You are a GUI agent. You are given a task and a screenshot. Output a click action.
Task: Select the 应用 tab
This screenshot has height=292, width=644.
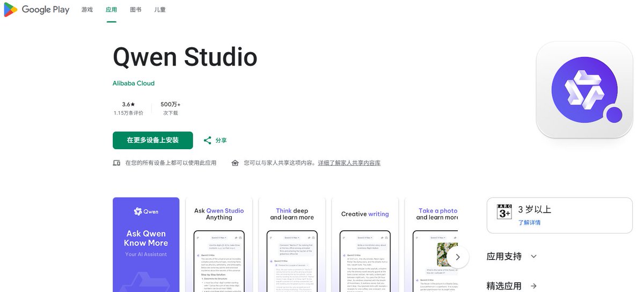click(x=112, y=10)
